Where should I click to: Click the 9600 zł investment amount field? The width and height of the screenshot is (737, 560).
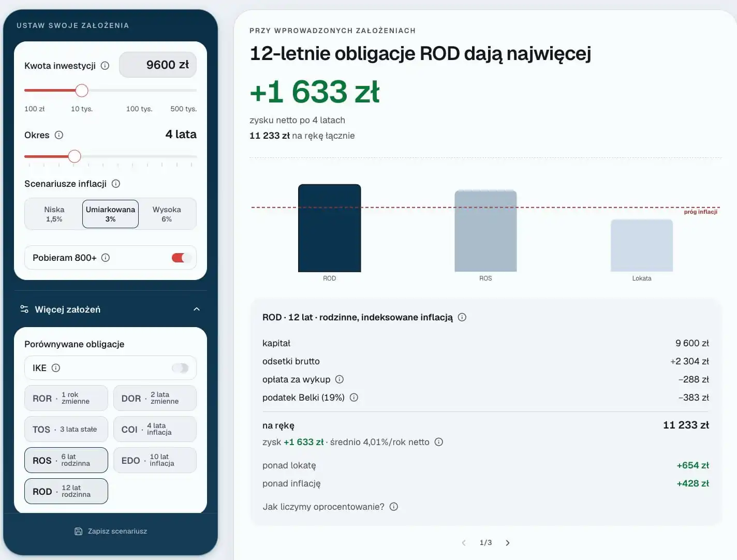point(158,65)
